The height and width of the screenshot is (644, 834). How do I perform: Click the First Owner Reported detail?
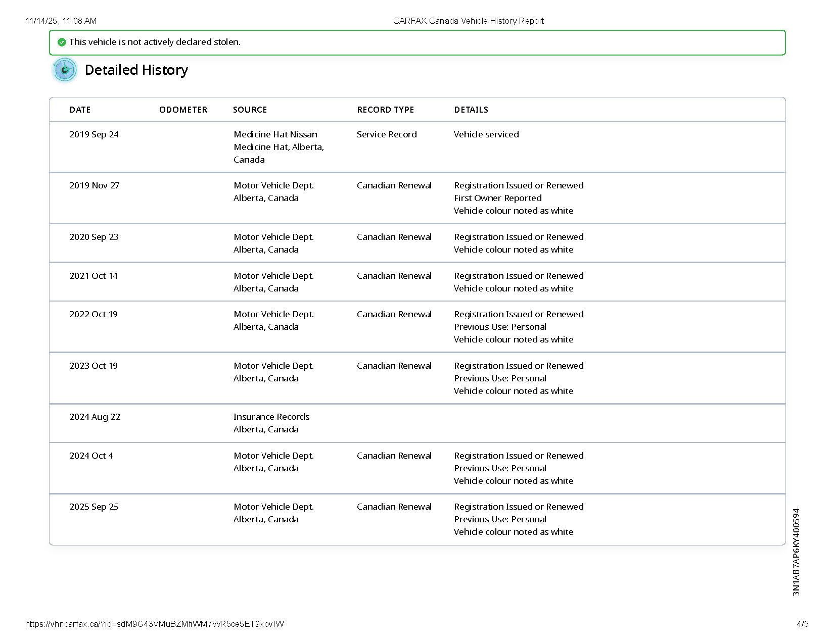click(497, 198)
